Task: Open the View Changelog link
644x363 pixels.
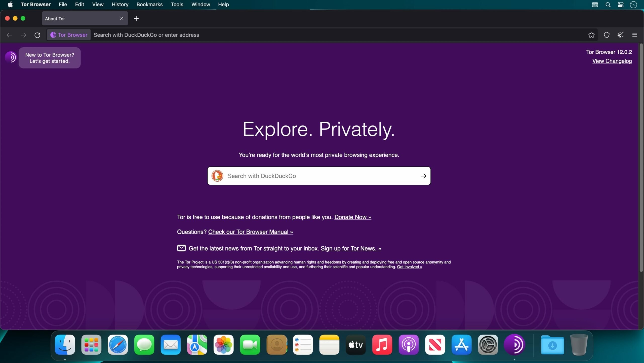Action: point(612,61)
